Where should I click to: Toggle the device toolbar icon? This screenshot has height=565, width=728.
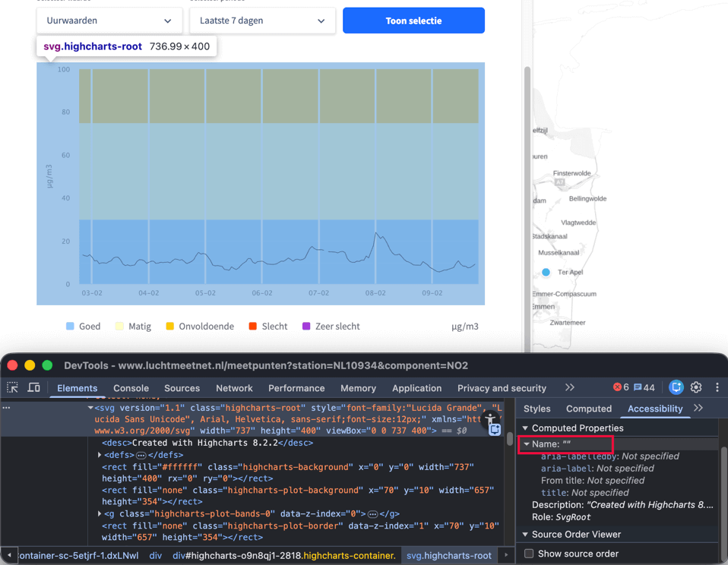[x=34, y=387]
